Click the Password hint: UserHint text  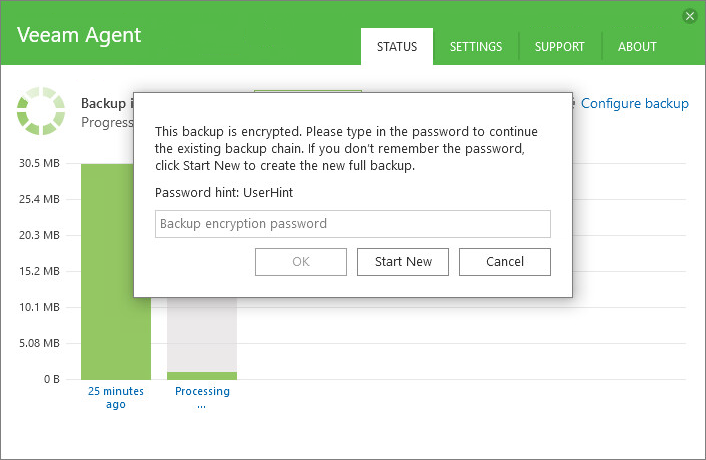tap(224, 191)
